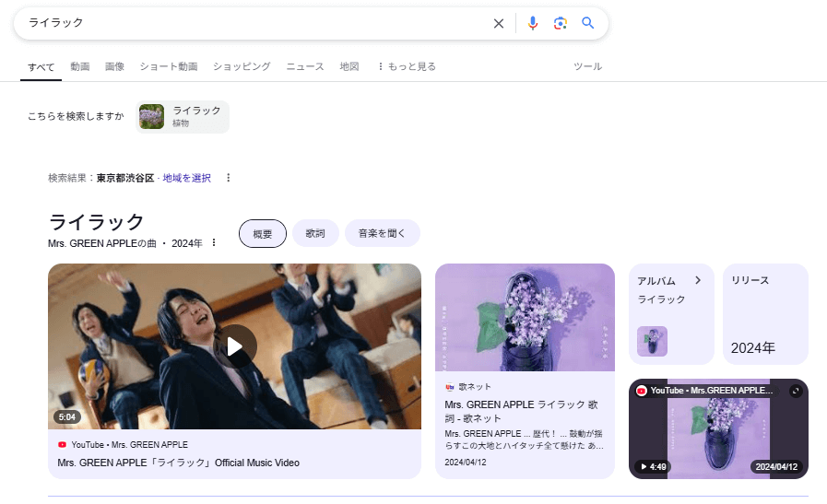Open the album cover thumbnail in アルバム card
This screenshot has height=504, width=827.
click(x=653, y=341)
